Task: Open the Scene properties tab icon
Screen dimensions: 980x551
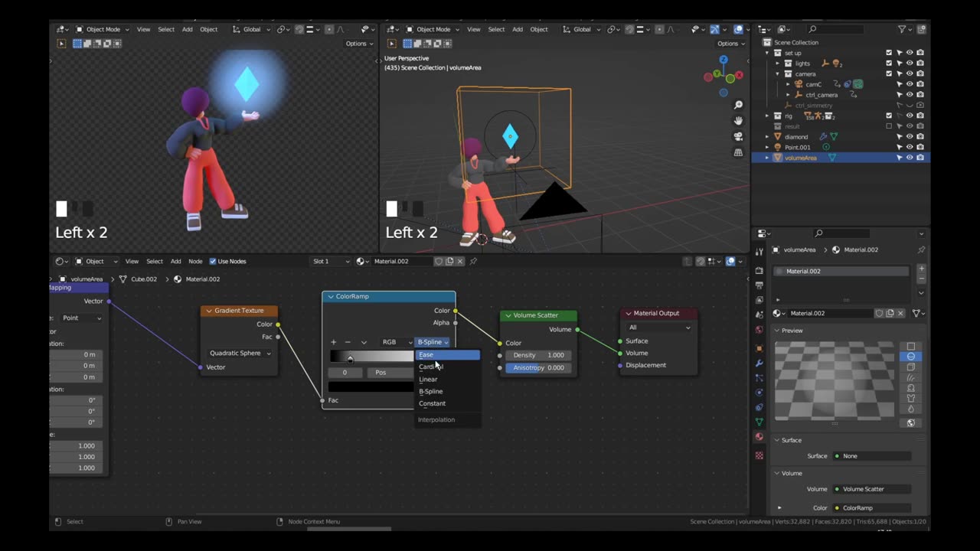Action: (759, 315)
